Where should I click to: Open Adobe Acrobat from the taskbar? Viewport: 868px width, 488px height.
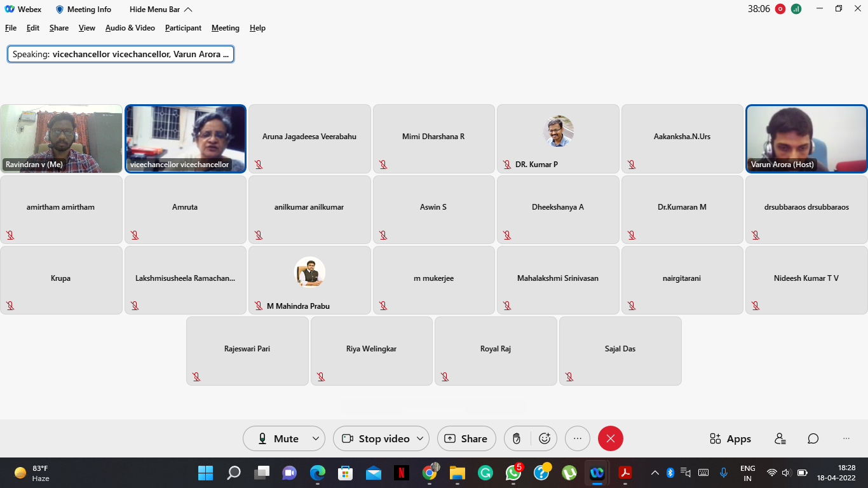tap(625, 473)
